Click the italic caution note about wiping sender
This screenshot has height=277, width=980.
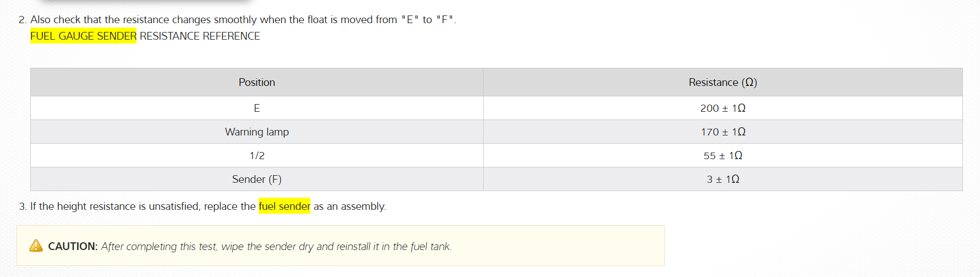click(276, 247)
